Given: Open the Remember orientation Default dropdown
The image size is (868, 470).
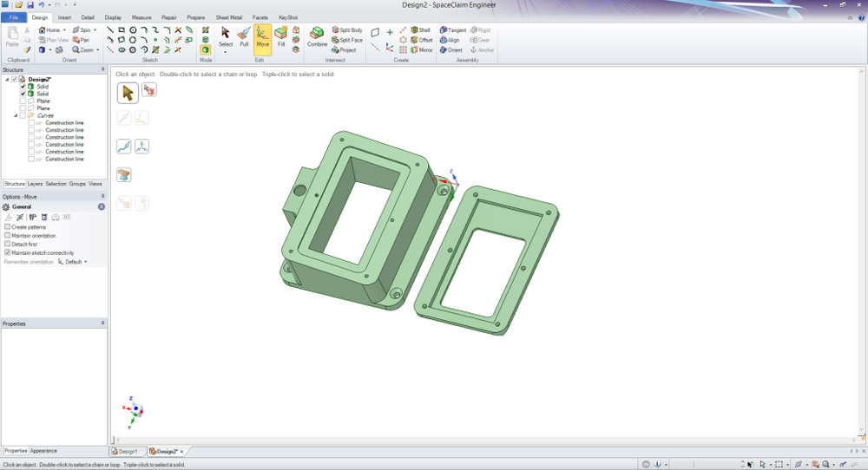Looking at the screenshot, I should (x=73, y=262).
